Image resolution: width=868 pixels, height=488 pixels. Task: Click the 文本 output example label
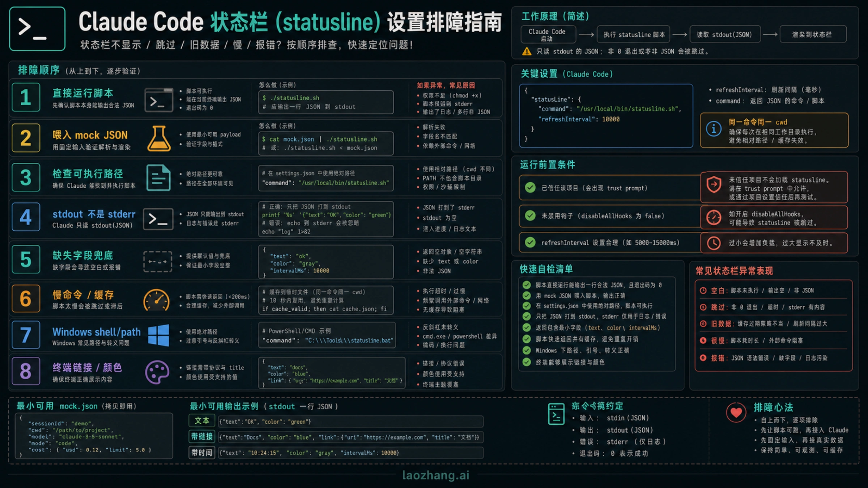pos(202,421)
